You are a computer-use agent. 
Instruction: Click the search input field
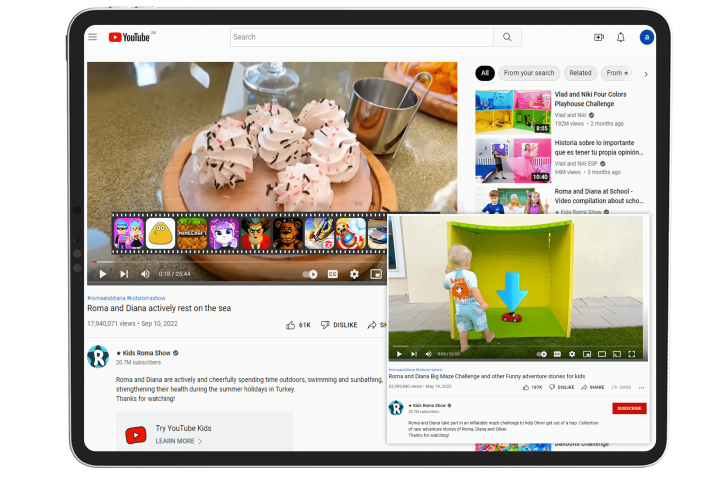pyautogui.click(x=362, y=37)
